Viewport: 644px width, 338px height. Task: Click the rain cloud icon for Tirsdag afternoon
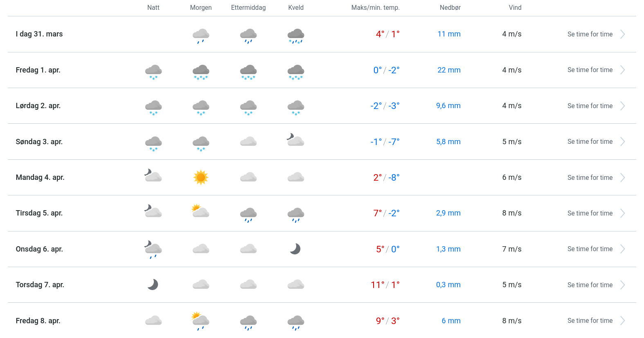(x=248, y=214)
